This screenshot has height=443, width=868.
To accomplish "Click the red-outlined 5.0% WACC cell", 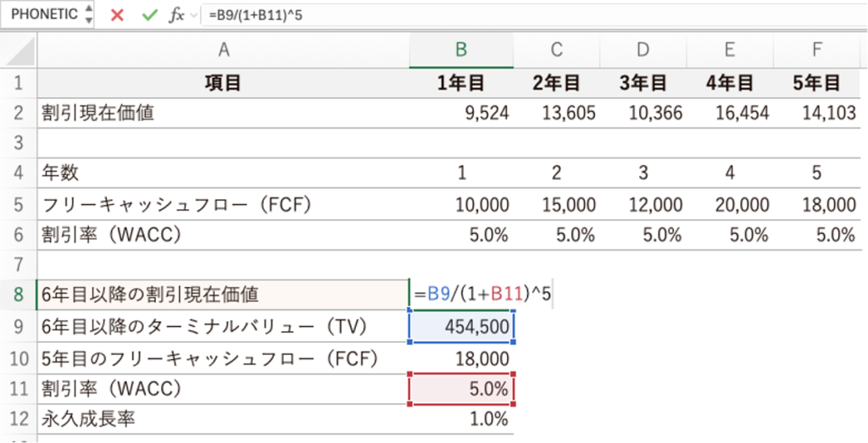I will (x=461, y=389).
